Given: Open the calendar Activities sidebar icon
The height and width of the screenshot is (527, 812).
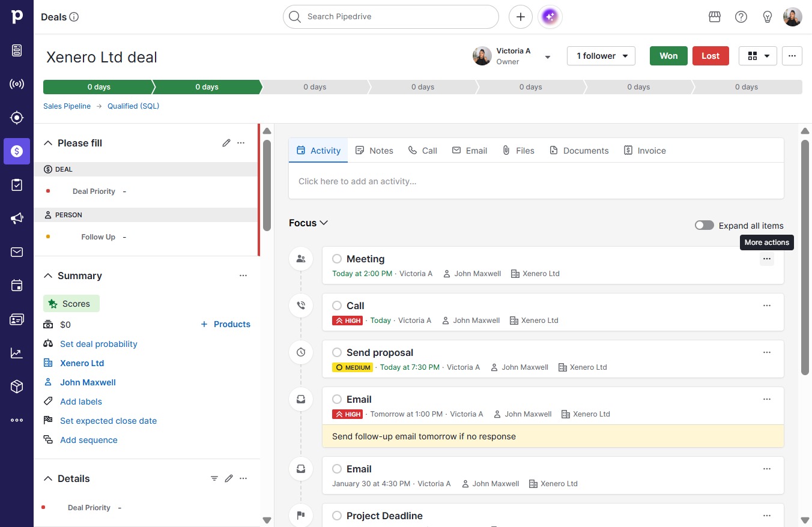Looking at the screenshot, I should pos(17,286).
